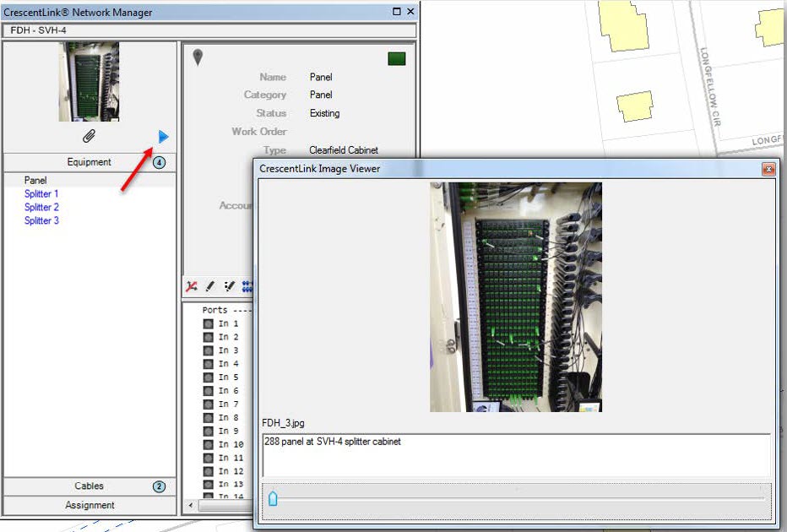This screenshot has height=532, width=787.
Task: Click the port icon for In 5
Action: (209, 377)
